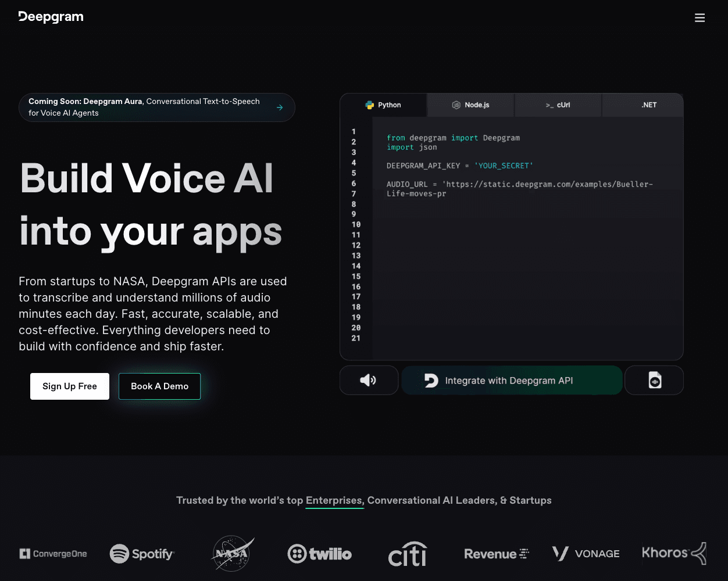Click the Revenue.io logo

point(497,554)
